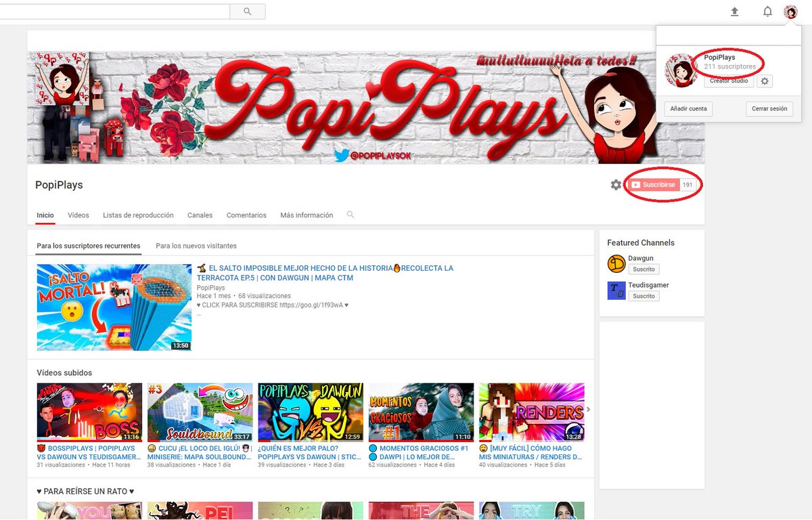Click the Dawgun channel icon
Image resolution: width=812 pixels, height=520 pixels.
[616, 263]
